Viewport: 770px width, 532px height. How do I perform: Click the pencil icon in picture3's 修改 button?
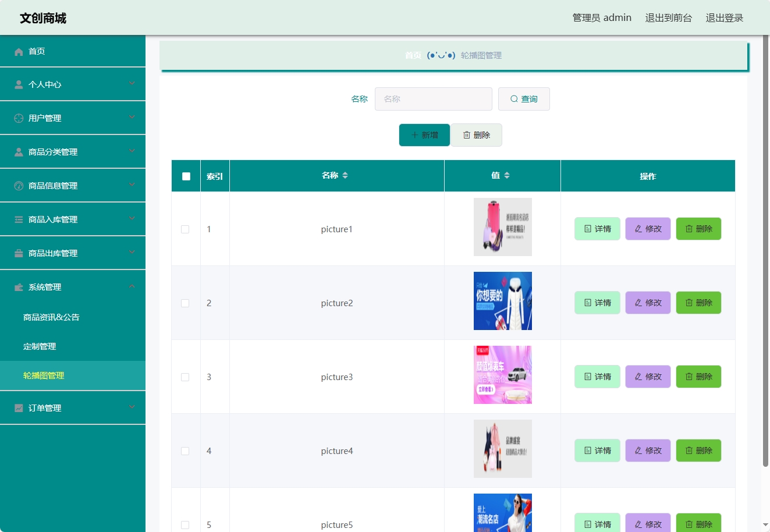tap(638, 377)
